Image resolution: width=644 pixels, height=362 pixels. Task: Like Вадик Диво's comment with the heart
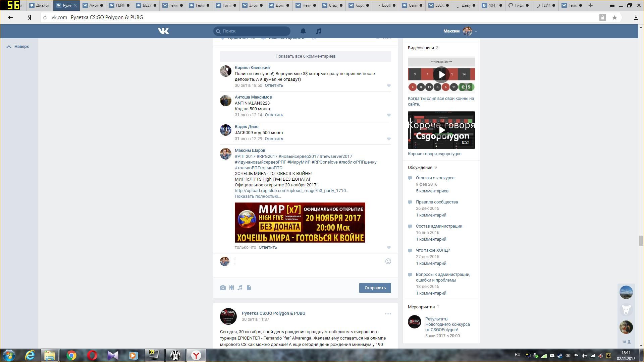tap(389, 139)
